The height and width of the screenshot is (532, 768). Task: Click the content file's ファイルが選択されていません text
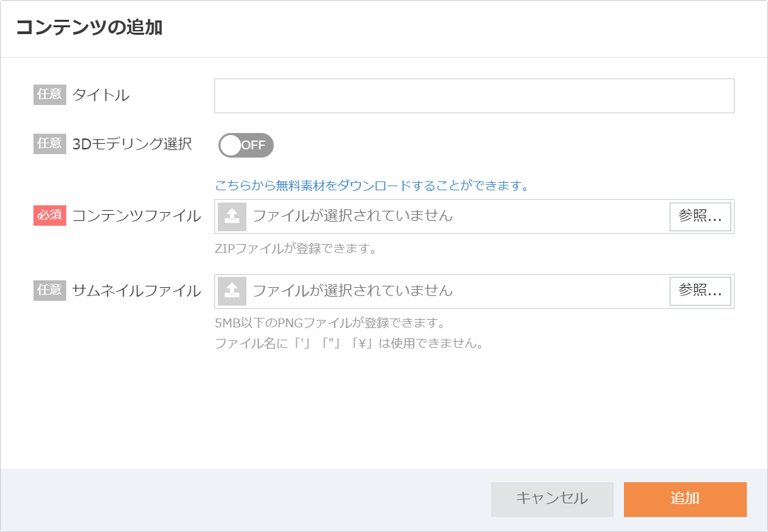click(353, 216)
